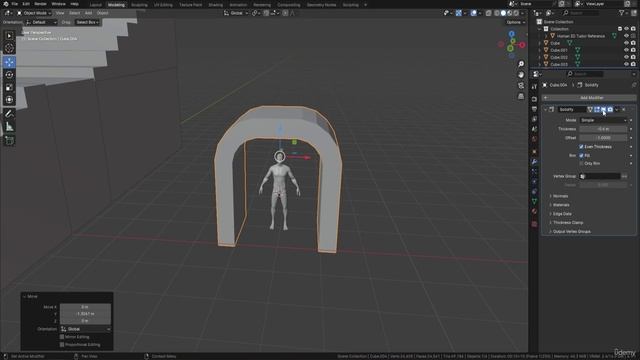
Task: Switch to the UV Editing workspace tab
Action: tap(163, 5)
